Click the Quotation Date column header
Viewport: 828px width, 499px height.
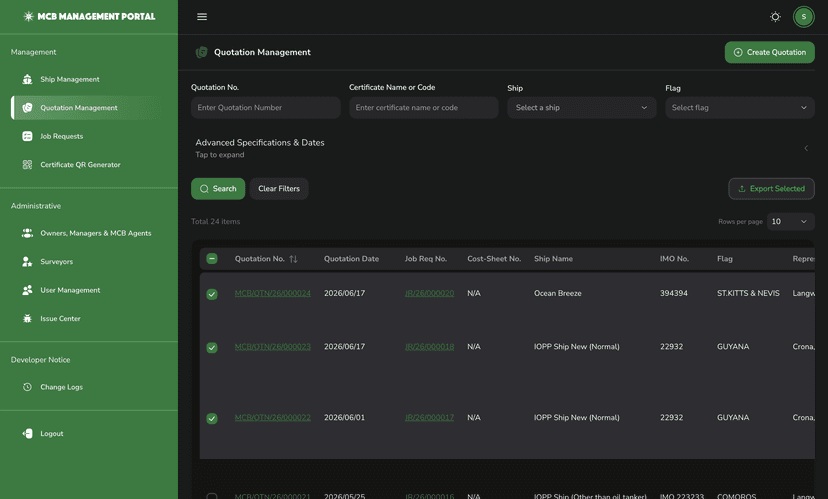[x=351, y=259]
